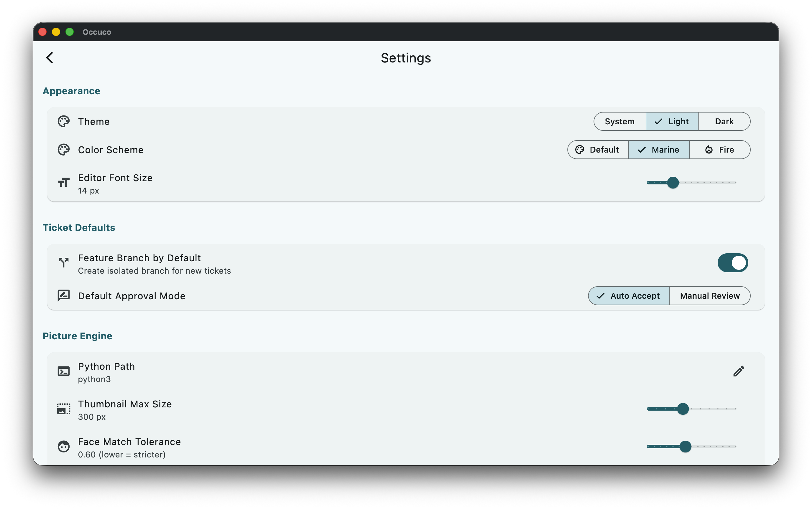Edit Python Path with pencil icon
Image resolution: width=812 pixels, height=509 pixels.
739,371
